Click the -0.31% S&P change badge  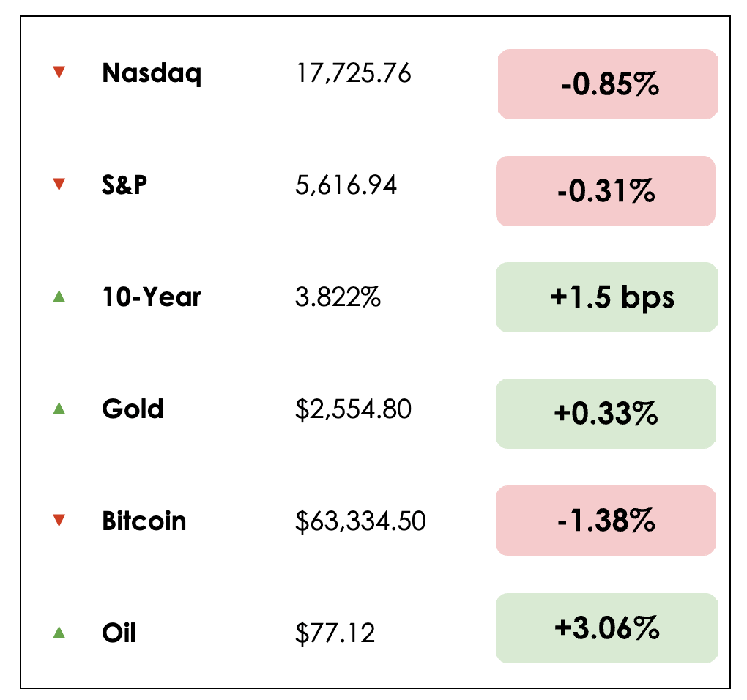tap(605, 191)
